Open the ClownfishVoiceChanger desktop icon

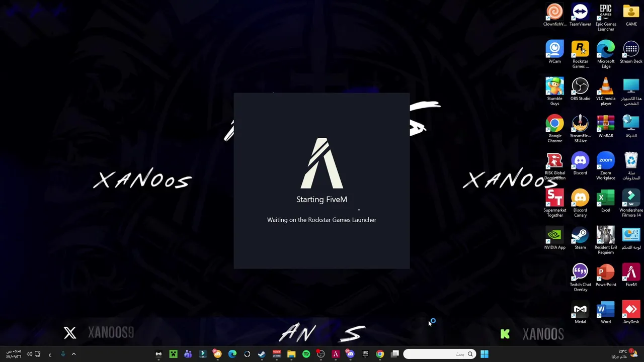coord(554,15)
